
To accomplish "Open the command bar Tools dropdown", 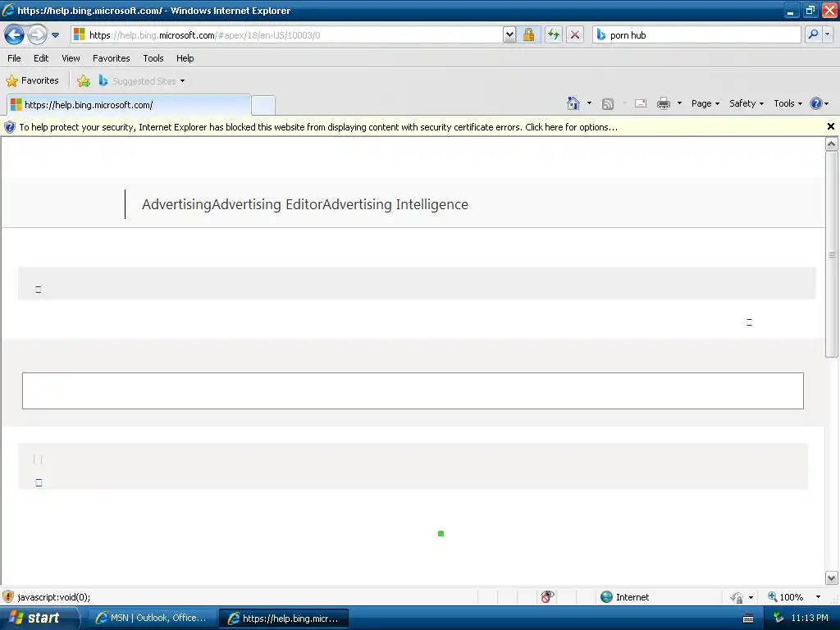I will pyautogui.click(x=787, y=103).
